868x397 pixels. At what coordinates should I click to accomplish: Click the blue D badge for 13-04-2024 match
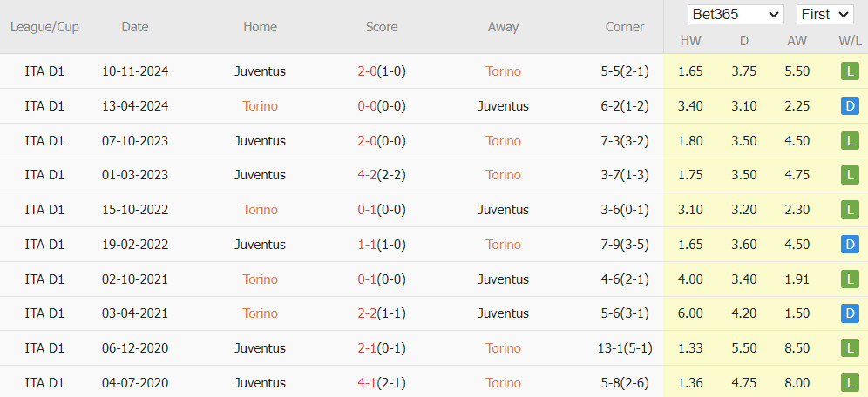pyautogui.click(x=850, y=106)
